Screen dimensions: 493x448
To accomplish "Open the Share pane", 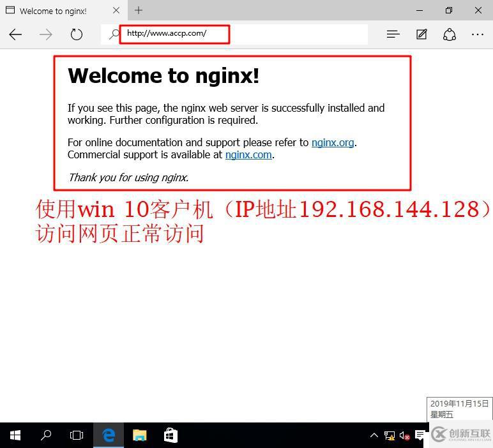I will tap(450, 34).
